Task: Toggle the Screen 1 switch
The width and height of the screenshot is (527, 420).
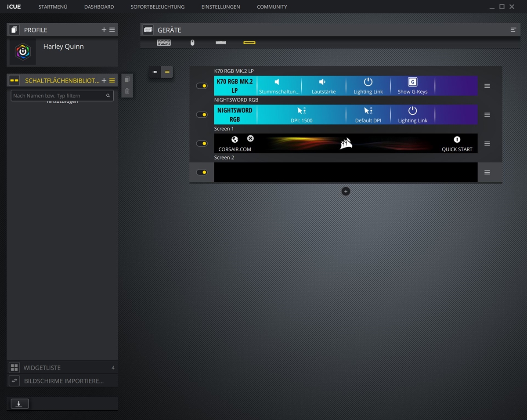Action: point(202,144)
